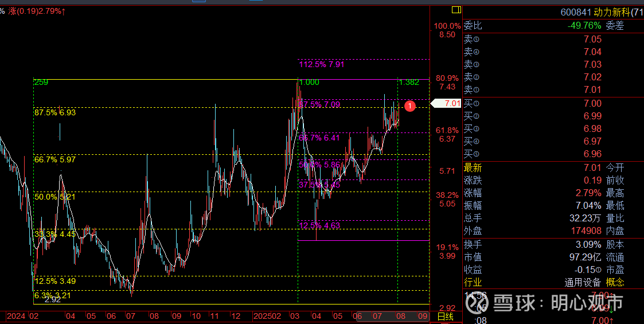Viewport: 644px width, 324px height.
Task: Click the 涨幅 value 2.79% in quote panel
Action: coord(588,193)
